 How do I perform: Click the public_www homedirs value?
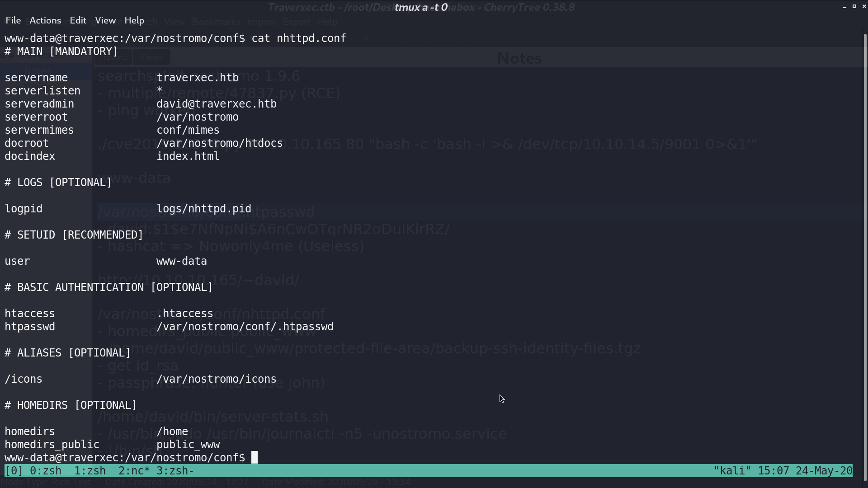188,445
